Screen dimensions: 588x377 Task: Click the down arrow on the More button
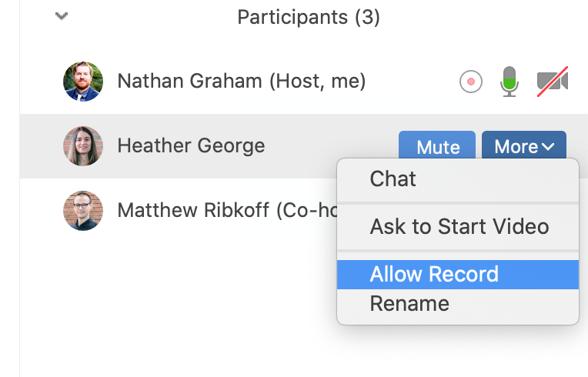click(548, 146)
